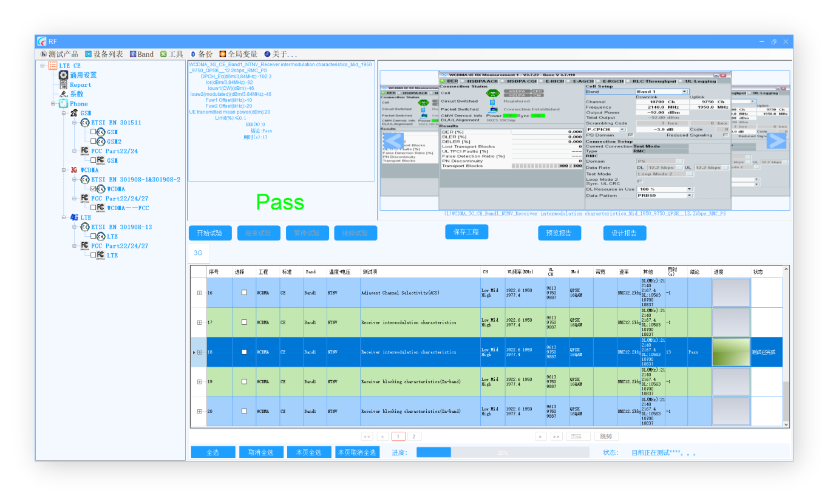Select checkbox in table row 16
Image resolution: width=836 pixels, height=504 pixels.
click(245, 293)
